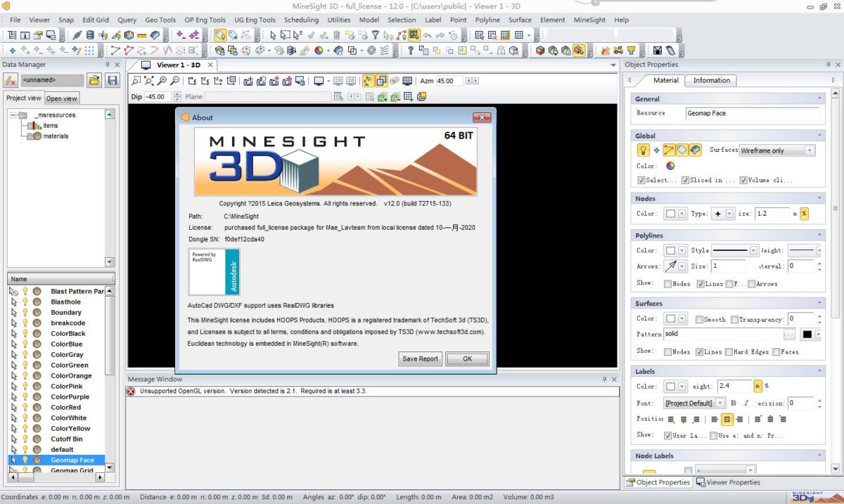844x504 pixels.
Task: Click the zoom in magnifier in viewer toolbar
Action: pos(162,82)
